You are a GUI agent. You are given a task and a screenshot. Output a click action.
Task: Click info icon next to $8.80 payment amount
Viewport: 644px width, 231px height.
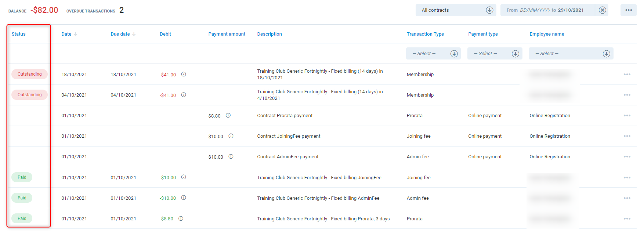click(228, 115)
